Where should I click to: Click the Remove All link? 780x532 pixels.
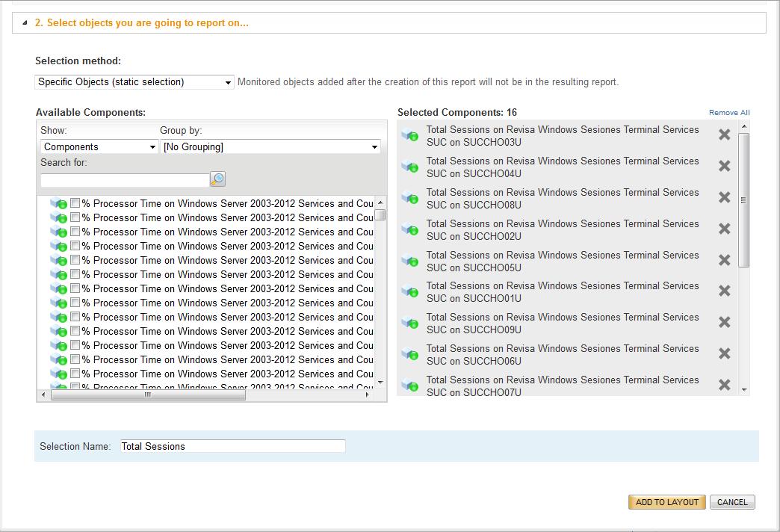(x=728, y=112)
